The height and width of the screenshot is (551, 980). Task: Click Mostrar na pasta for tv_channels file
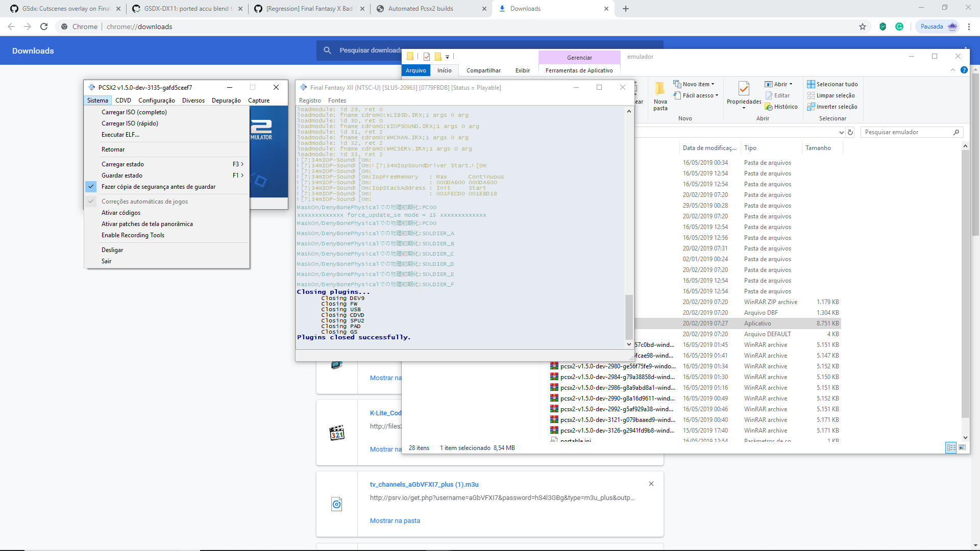(x=395, y=520)
